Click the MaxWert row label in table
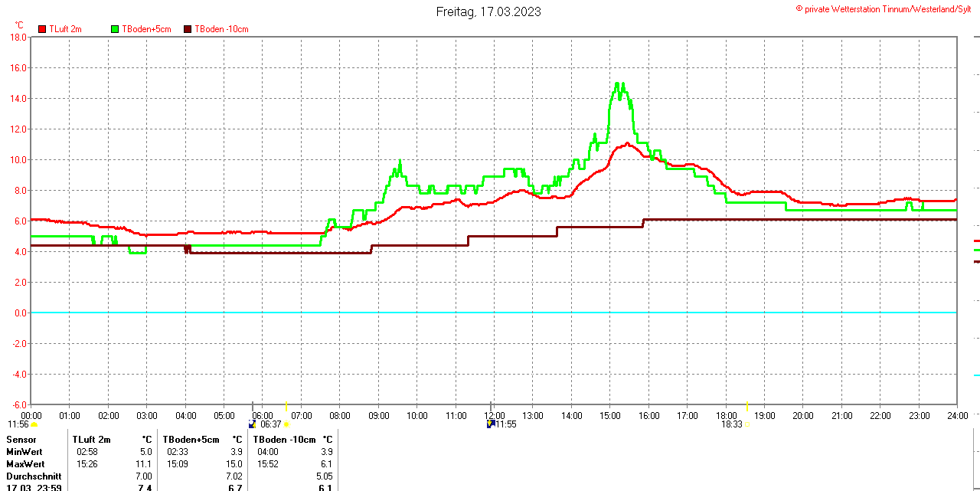The image size is (980, 491). point(25,464)
